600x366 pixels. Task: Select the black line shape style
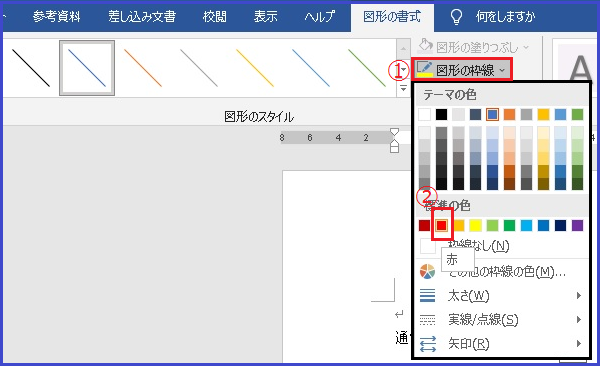pyautogui.click(x=31, y=68)
